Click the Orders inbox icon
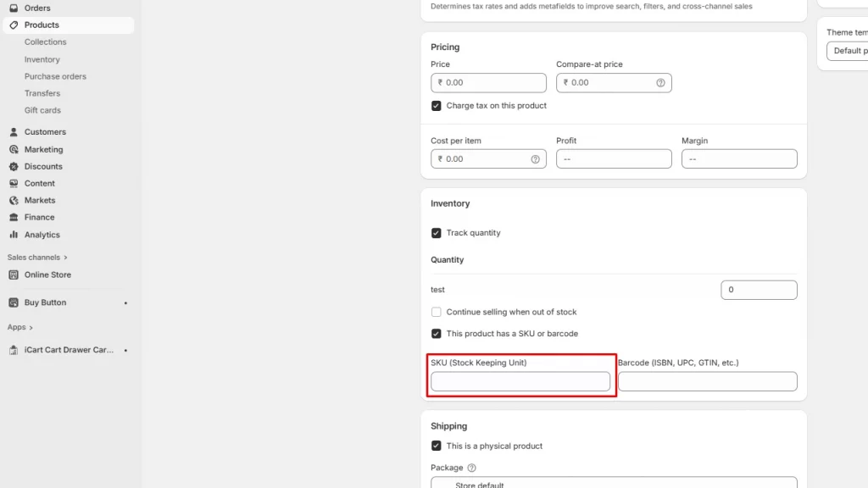 (x=14, y=8)
